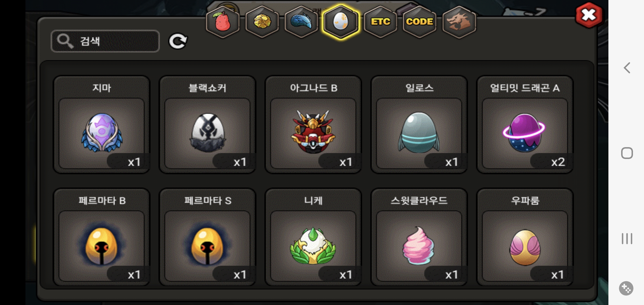Tap the game tools icon in navigation bar
644x305 pixels.
626,288
